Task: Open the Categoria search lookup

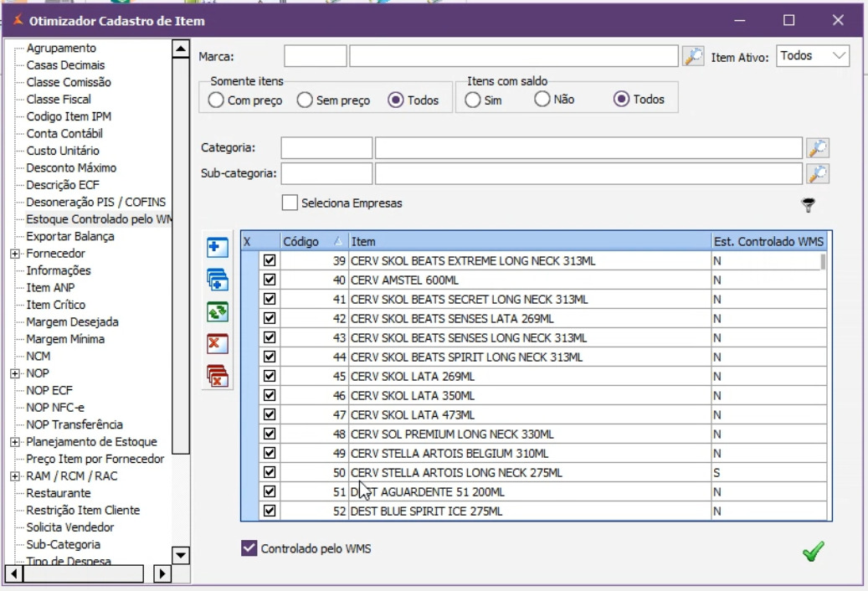Action: pos(817,148)
